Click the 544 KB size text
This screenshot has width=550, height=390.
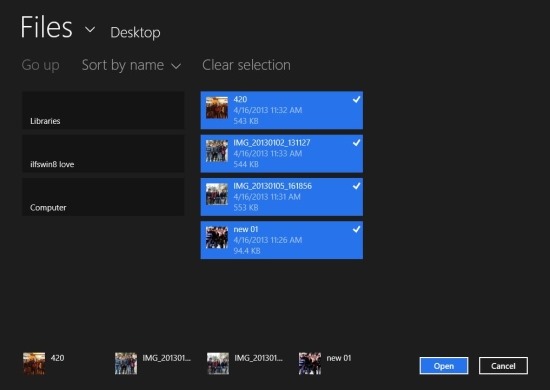pos(246,164)
